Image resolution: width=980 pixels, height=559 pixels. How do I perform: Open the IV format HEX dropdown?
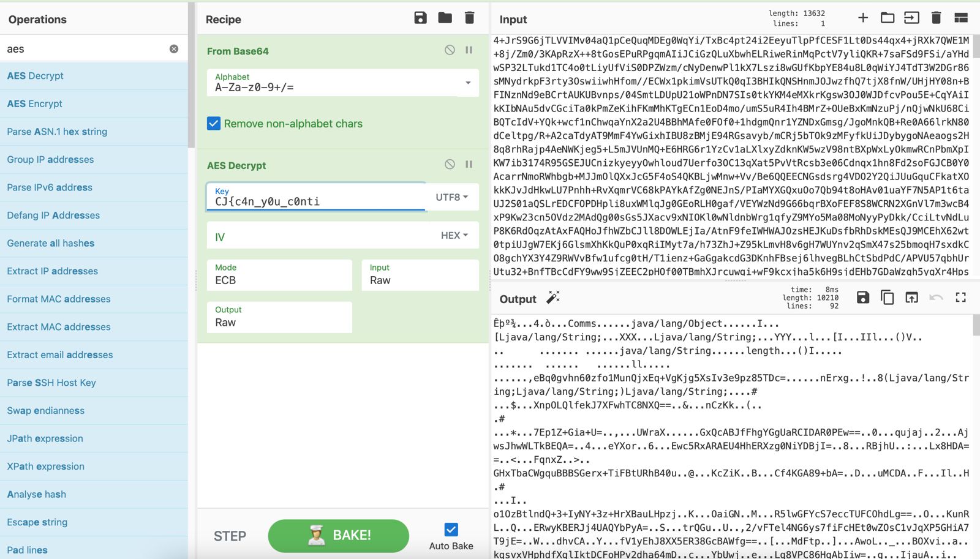(454, 236)
